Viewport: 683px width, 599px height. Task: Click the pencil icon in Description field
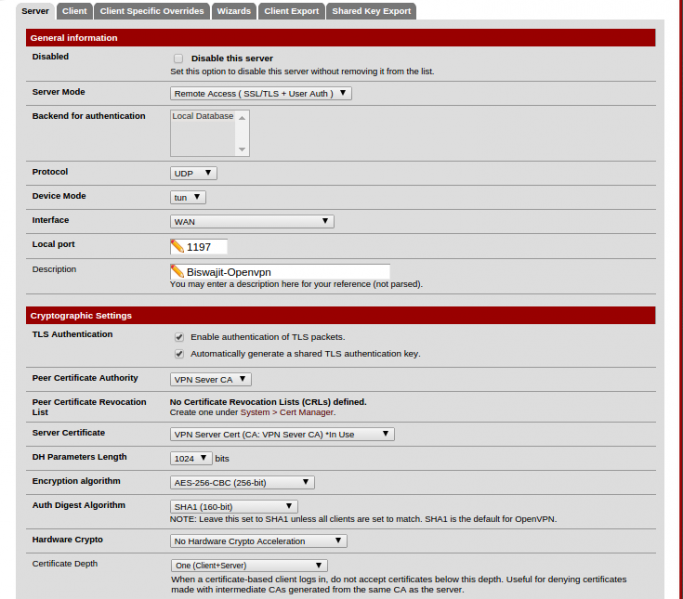pos(177,271)
